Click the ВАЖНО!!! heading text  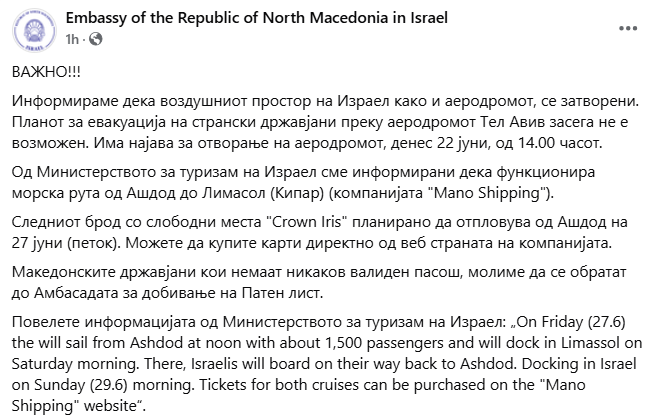[x=46, y=72]
